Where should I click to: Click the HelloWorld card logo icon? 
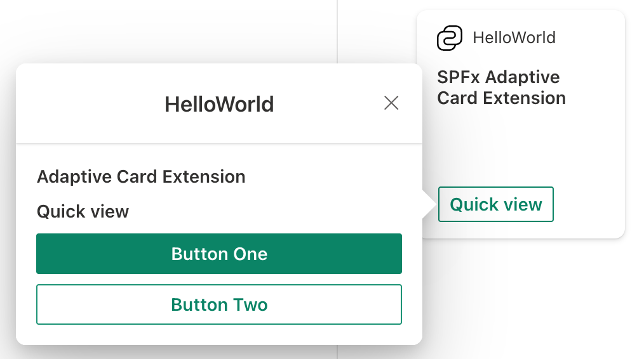(x=450, y=38)
